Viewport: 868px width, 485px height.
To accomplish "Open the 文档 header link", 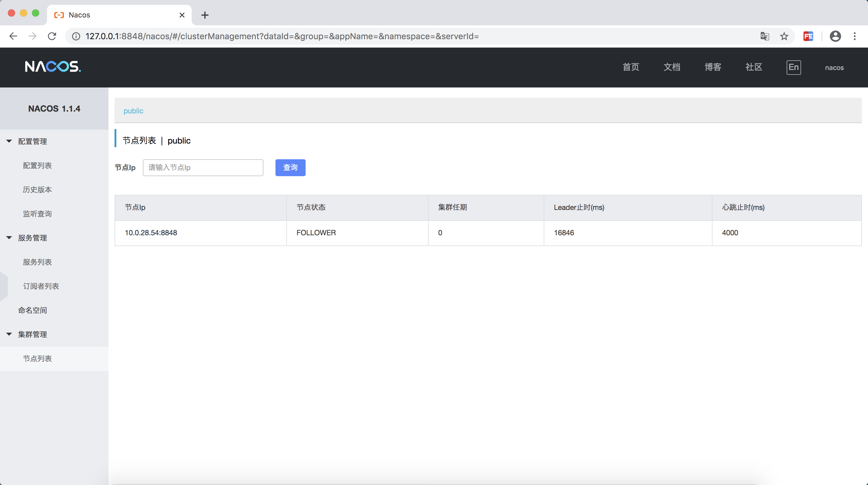I will coord(671,67).
